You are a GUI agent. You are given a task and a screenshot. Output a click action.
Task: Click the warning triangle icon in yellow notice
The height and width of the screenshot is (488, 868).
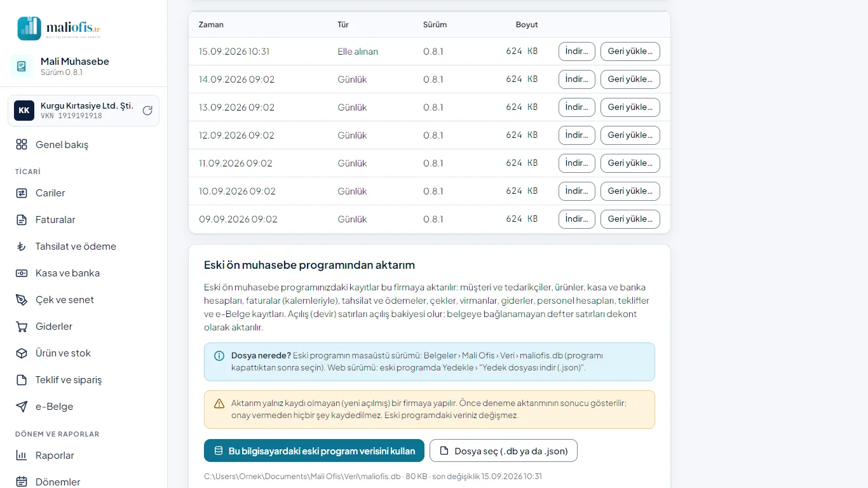(219, 403)
